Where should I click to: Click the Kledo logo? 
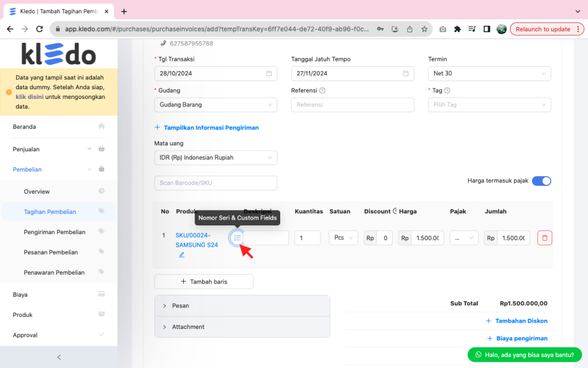click(59, 53)
